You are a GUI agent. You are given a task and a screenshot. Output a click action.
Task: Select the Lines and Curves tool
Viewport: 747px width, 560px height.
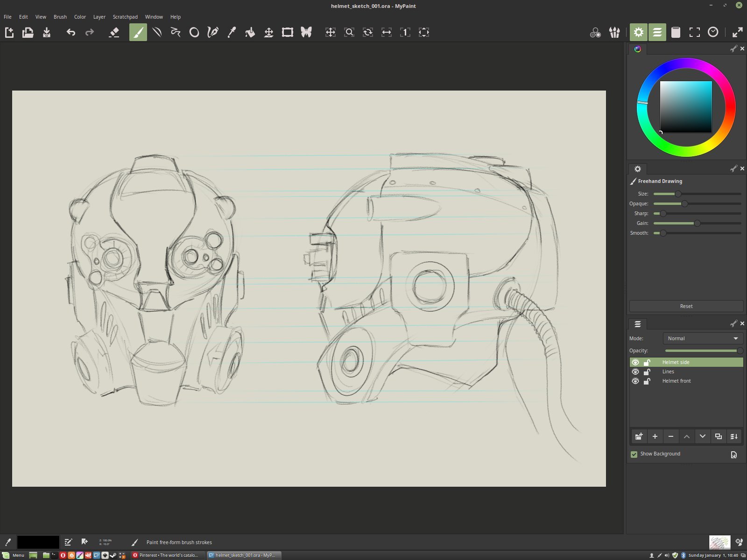pos(157,32)
